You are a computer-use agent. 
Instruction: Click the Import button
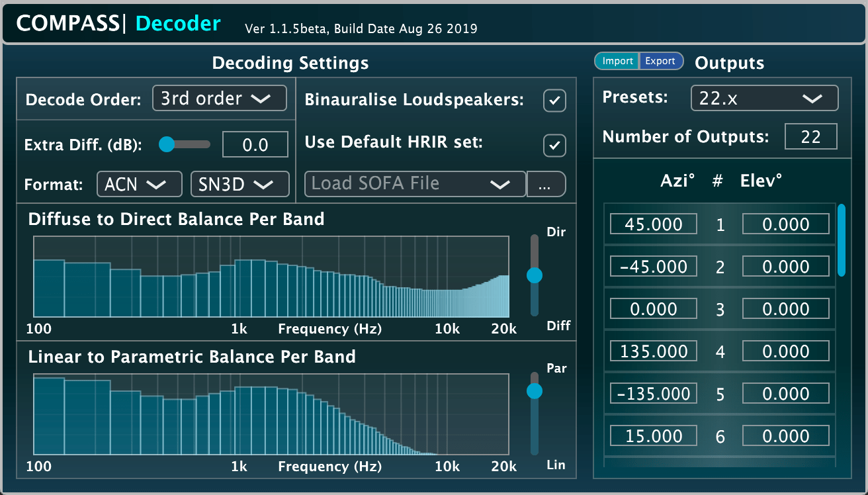617,61
